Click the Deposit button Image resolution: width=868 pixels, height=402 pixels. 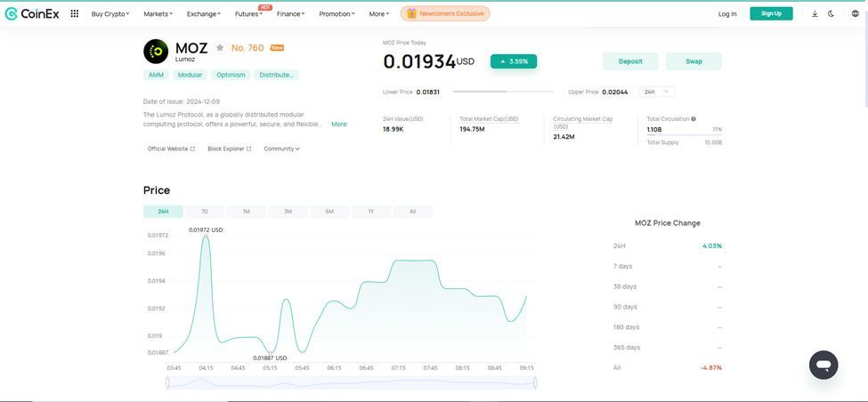[630, 61]
